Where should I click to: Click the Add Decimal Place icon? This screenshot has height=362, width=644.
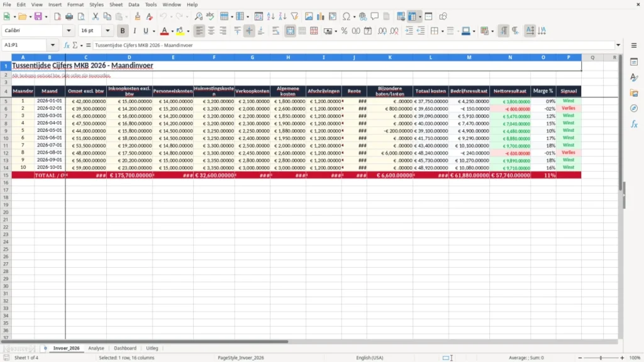point(382,31)
